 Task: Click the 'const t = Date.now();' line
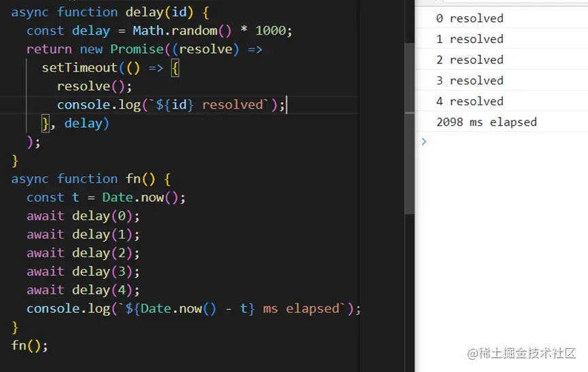[x=106, y=198]
